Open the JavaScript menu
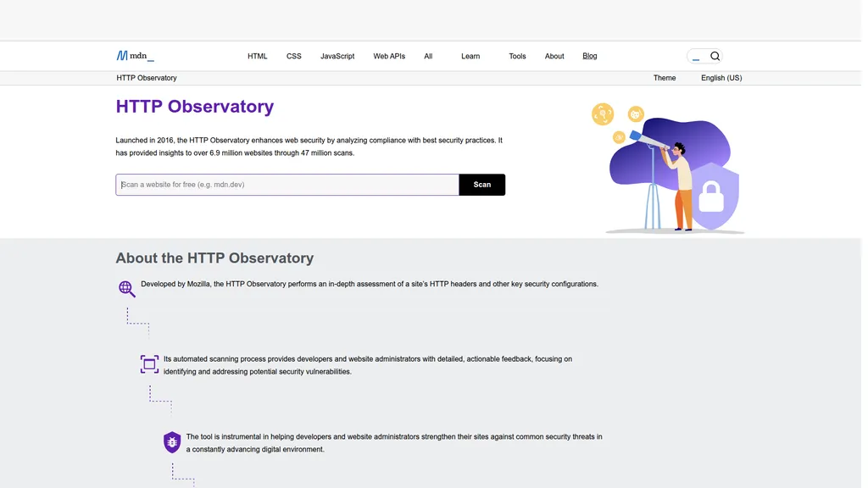Image resolution: width=868 pixels, height=488 pixels. point(337,56)
